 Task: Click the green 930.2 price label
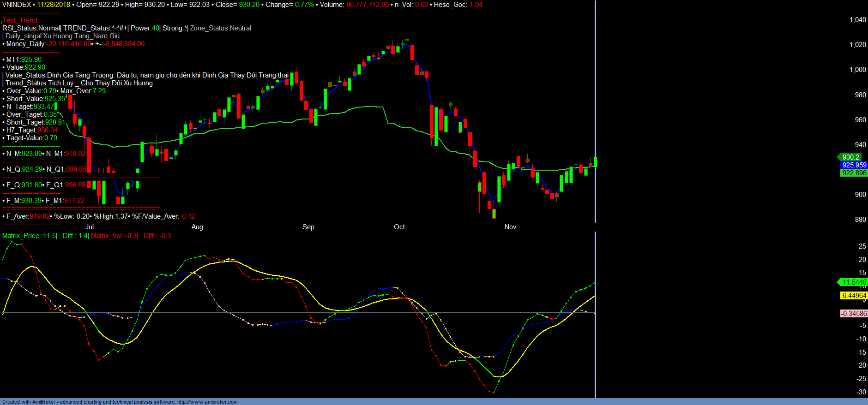pyautogui.click(x=850, y=157)
